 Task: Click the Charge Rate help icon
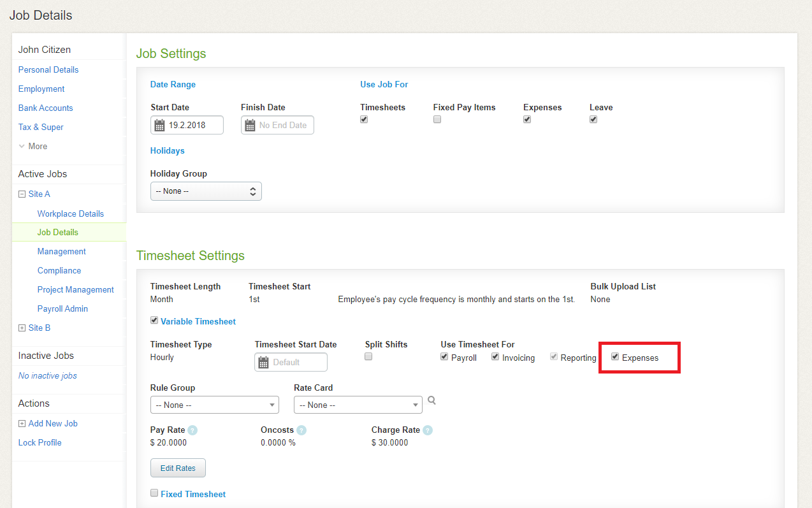point(428,430)
